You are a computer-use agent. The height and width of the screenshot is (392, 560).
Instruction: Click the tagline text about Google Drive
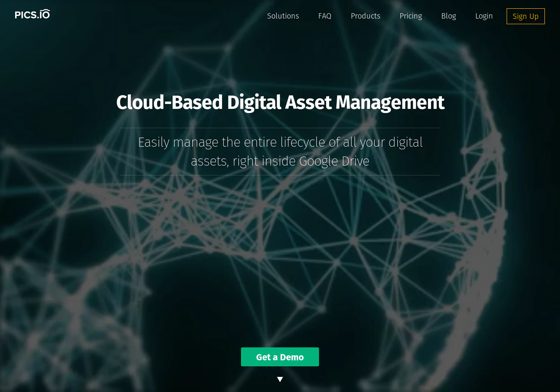click(x=280, y=152)
